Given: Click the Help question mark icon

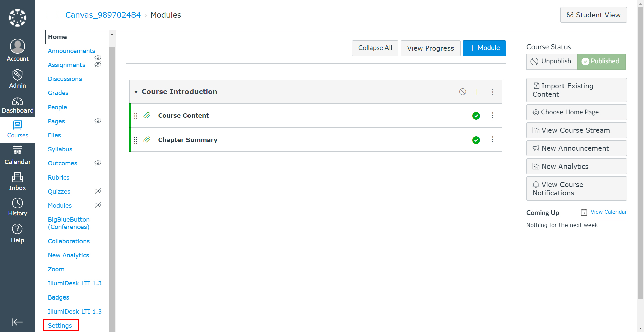Looking at the screenshot, I should [x=17, y=229].
